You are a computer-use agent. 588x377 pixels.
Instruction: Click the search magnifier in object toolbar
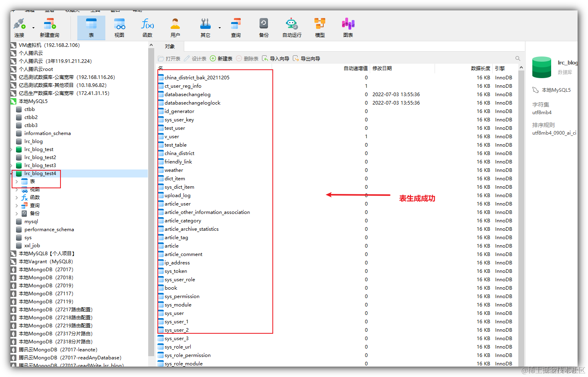tap(518, 58)
